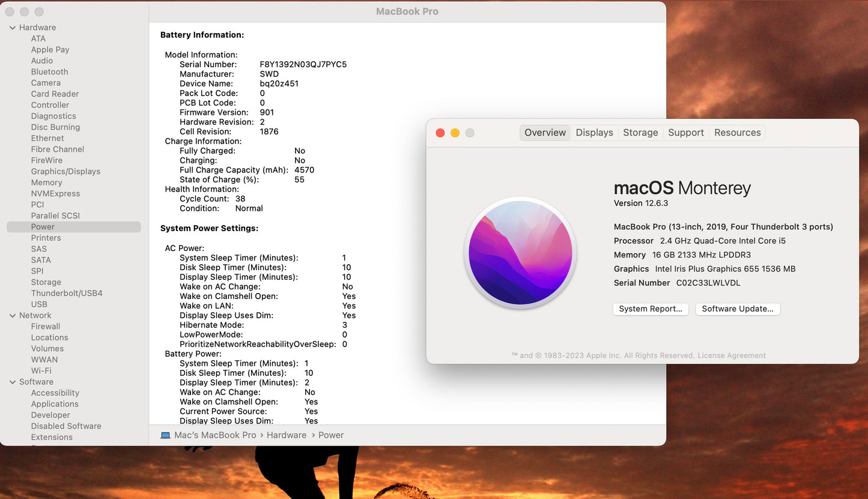868x499 pixels.
Task: Go to the Resources tab
Action: tap(737, 133)
